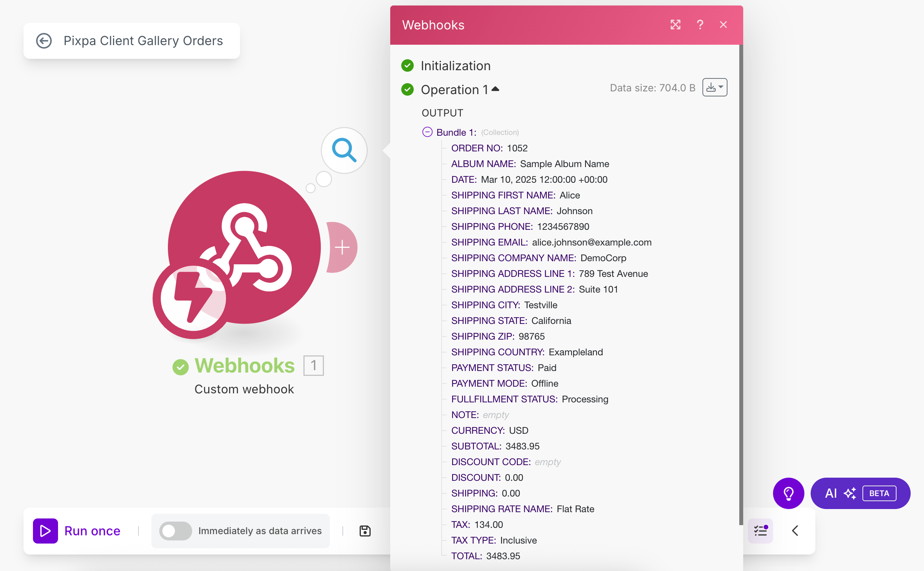Screen dimensions: 924x571
Task: Add another module with the plus button
Action: click(x=342, y=247)
